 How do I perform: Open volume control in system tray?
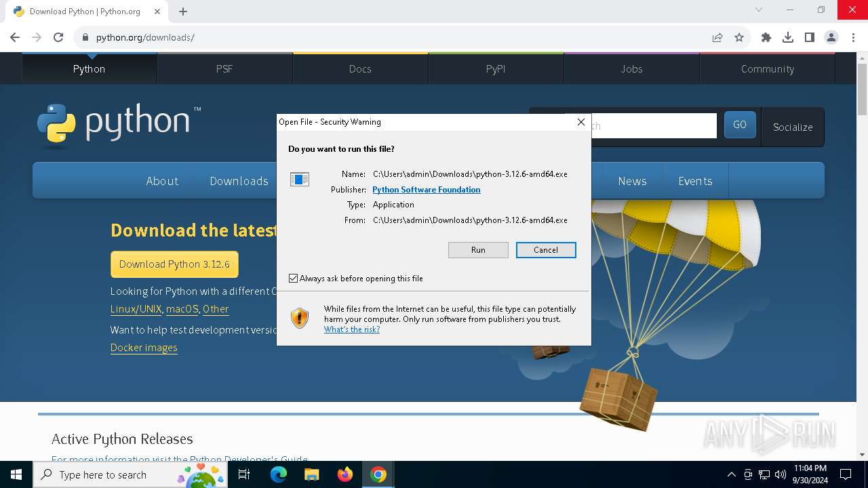click(x=781, y=474)
